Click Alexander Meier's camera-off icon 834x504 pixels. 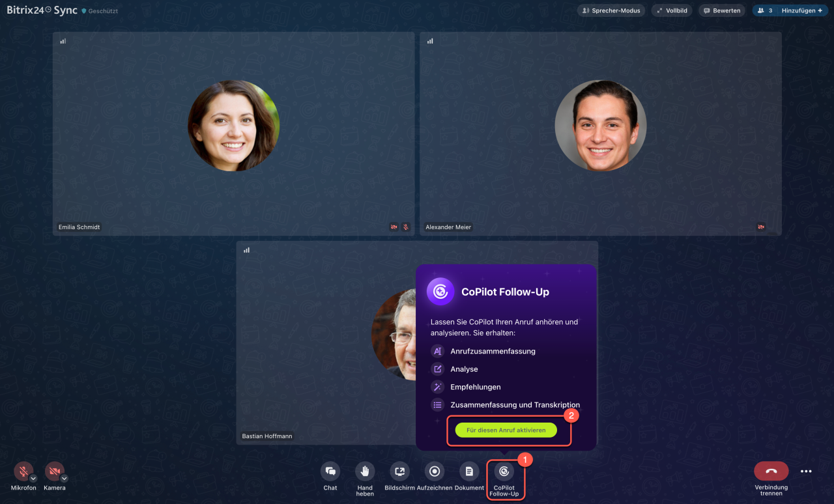click(x=761, y=227)
